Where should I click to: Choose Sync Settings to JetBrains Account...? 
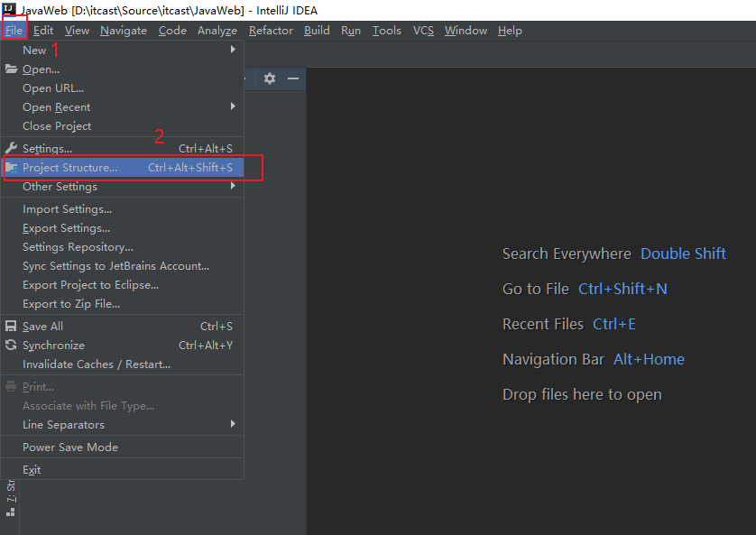[123, 265]
